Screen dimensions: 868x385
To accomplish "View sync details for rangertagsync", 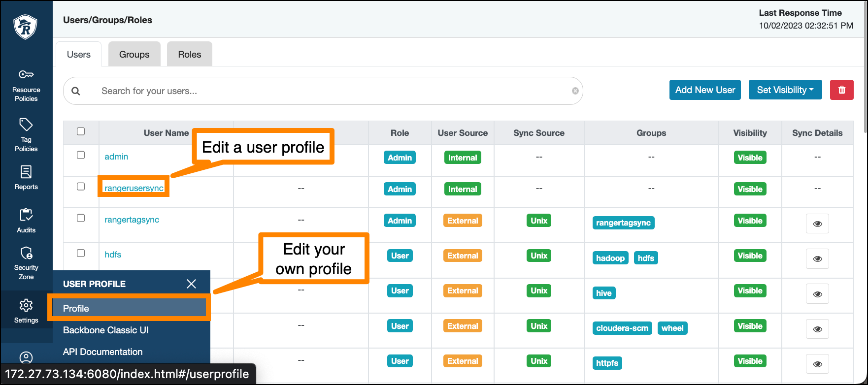I will [817, 224].
